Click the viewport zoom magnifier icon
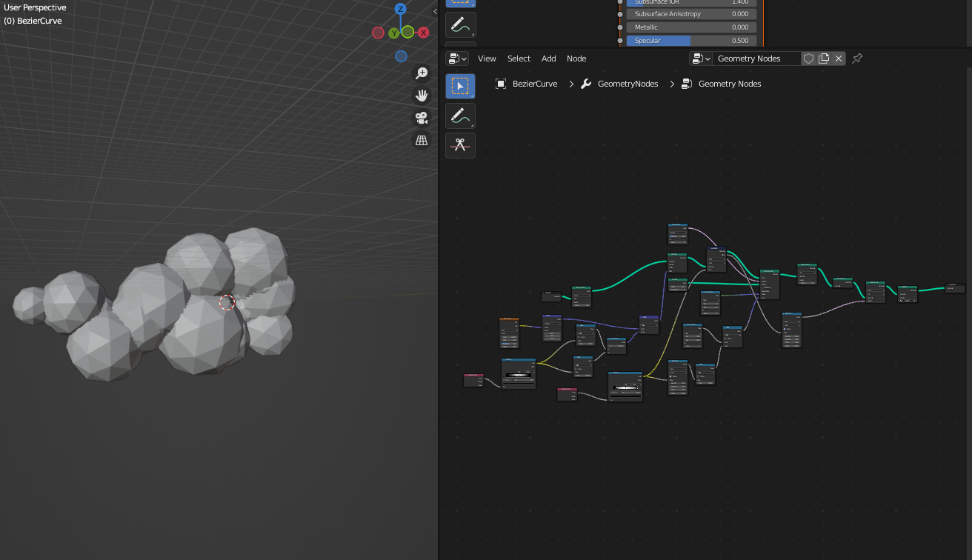Screen dimensions: 972x560 click(x=422, y=73)
